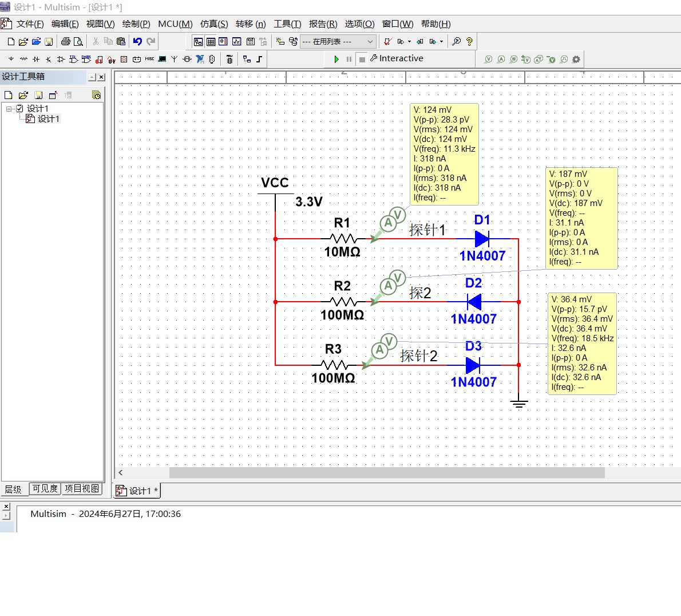Click the yellow Open folder icon in main toolbar
681x616 pixels.
tap(23, 42)
